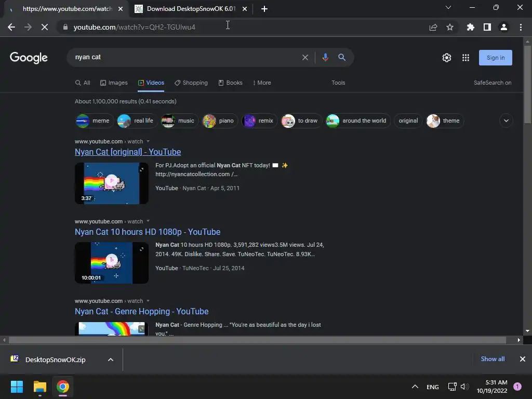Click the forward navigation arrow
The image size is (532, 399).
point(28,27)
